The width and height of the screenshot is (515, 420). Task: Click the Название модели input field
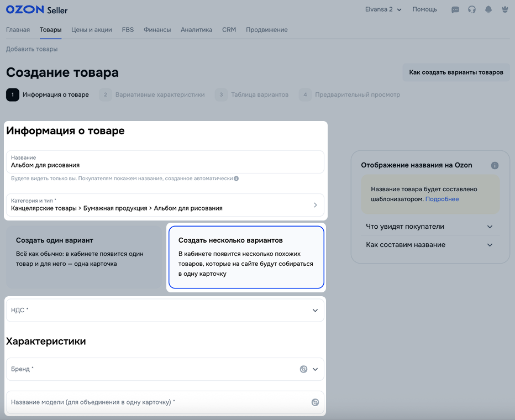click(x=165, y=402)
